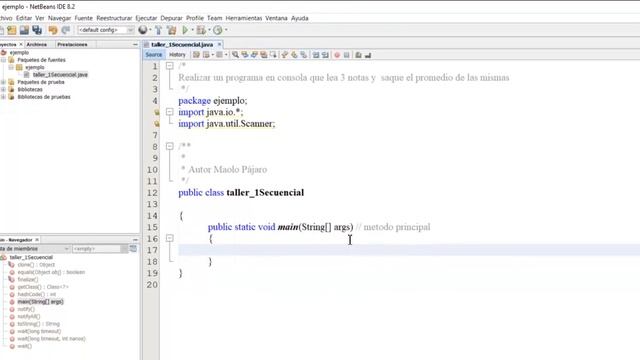Minimize the Navigator panel
Viewport: 640px width, 360px height.
[136, 240]
